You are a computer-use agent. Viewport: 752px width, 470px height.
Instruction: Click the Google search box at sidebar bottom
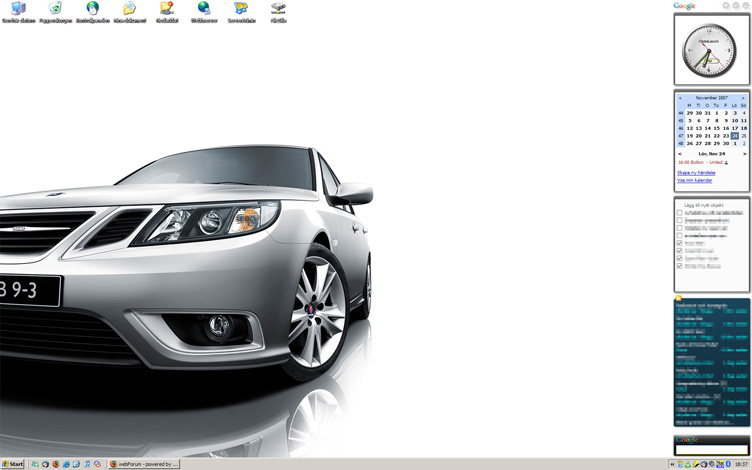tap(712, 449)
